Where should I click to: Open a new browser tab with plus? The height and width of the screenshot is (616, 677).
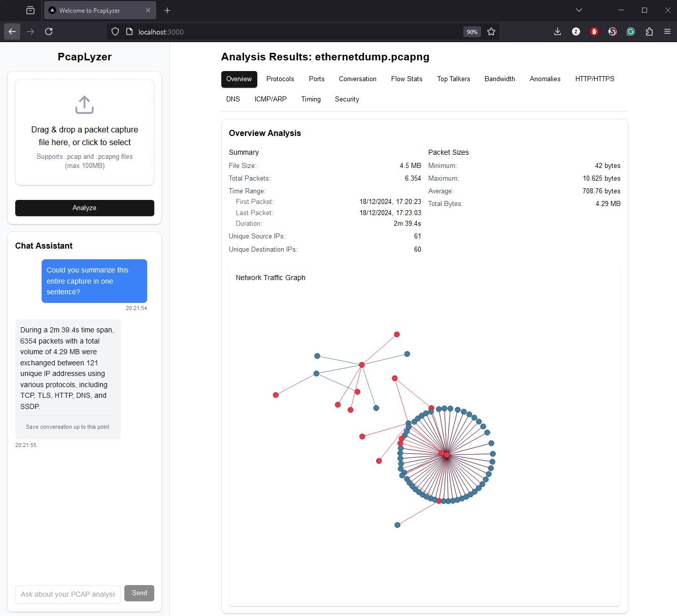[167, 10]
